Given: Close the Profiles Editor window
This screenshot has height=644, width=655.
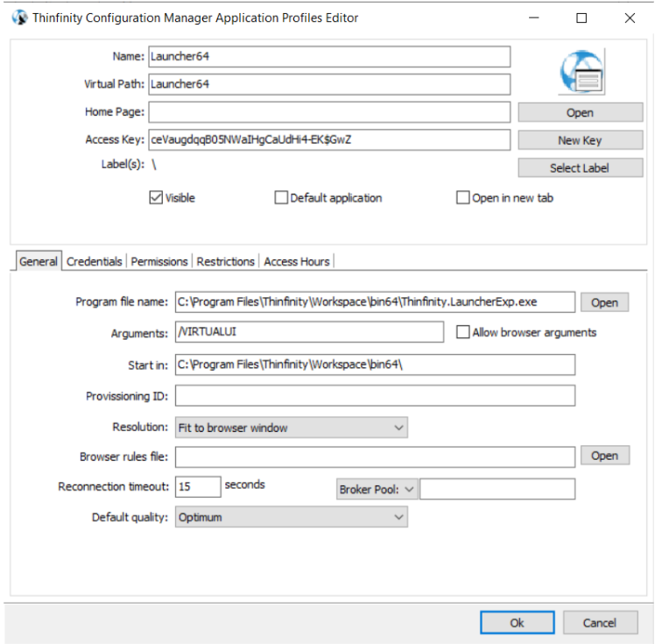Looking at the screenshot, I should coord(630,18).
